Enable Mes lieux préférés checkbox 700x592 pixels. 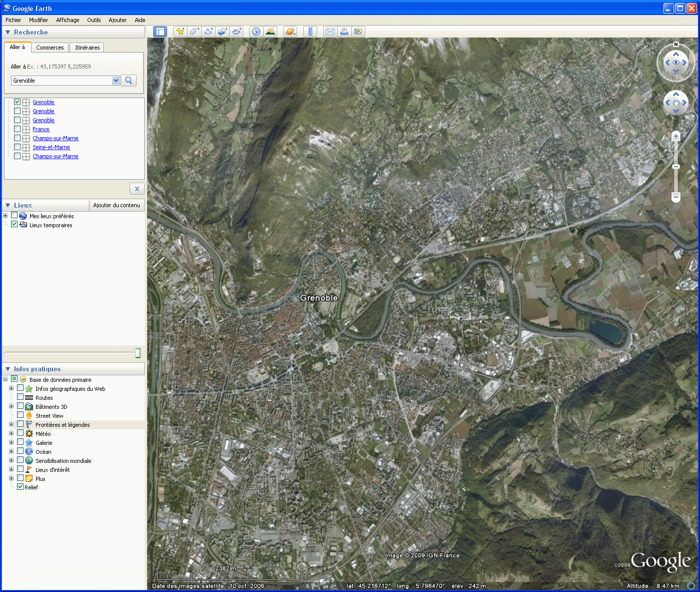[15, 216]
